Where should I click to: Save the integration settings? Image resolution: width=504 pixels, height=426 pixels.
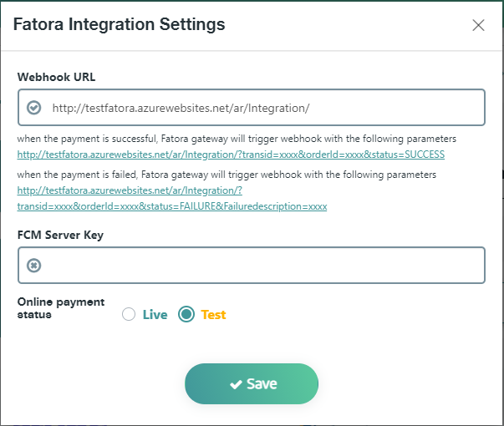(252, 383)
